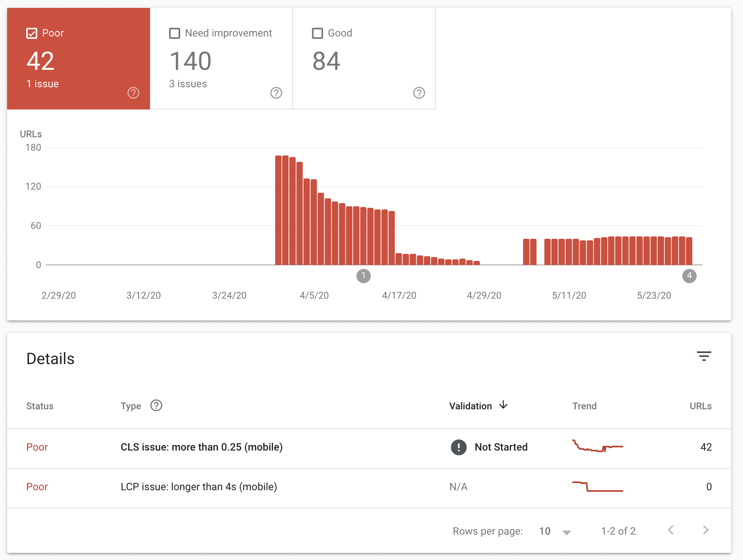
Task: Click the help icon beside Type column
Action: (x=156, y=406)
